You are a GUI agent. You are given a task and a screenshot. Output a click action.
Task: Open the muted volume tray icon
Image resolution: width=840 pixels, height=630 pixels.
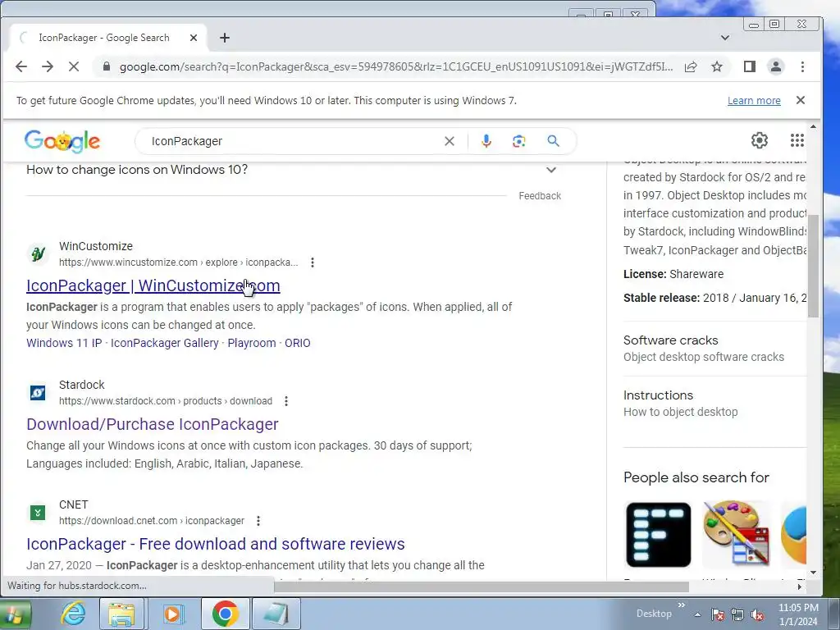tap(757, 615)
